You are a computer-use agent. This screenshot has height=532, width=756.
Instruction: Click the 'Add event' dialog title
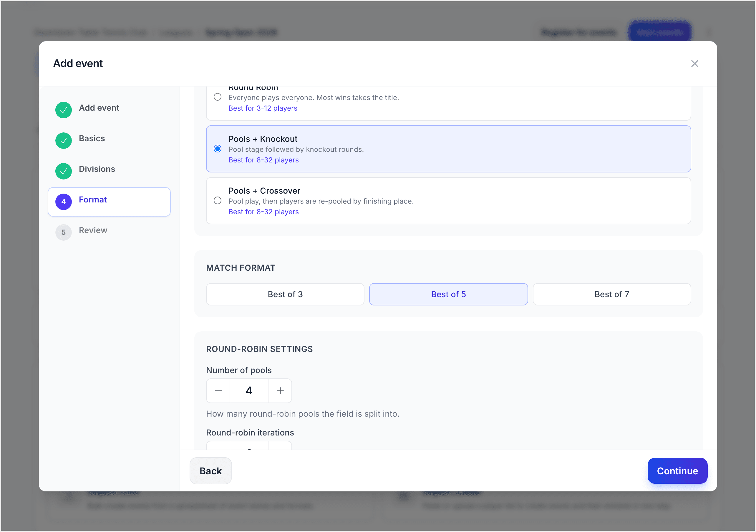point(78,64)
